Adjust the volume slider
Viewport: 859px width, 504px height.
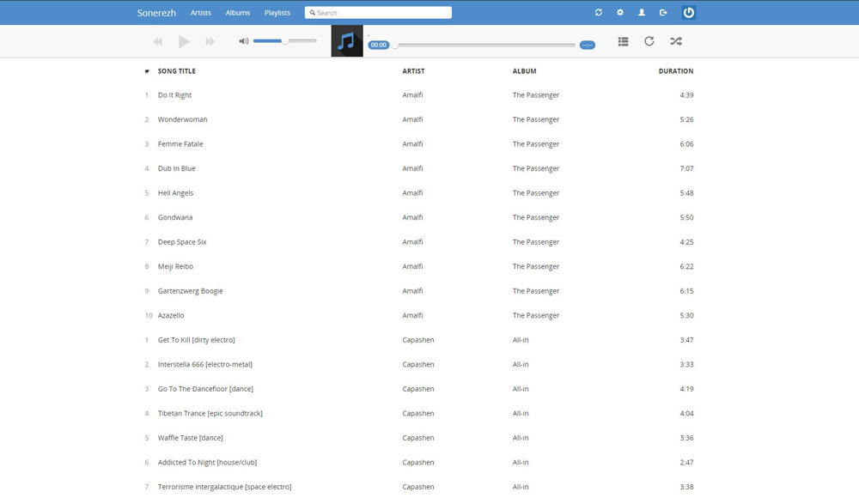(x=285, y=41)
